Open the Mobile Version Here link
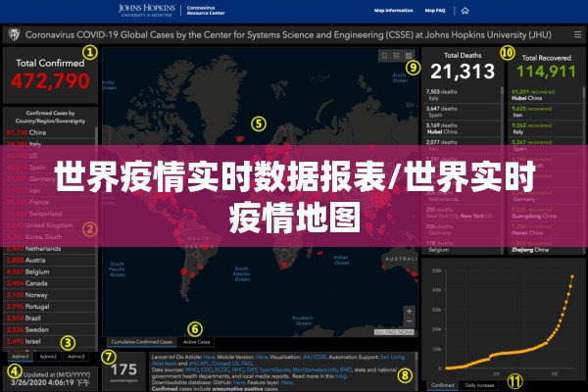The height and width of the screenshot is (392, 588). click(x=262, y=357)
